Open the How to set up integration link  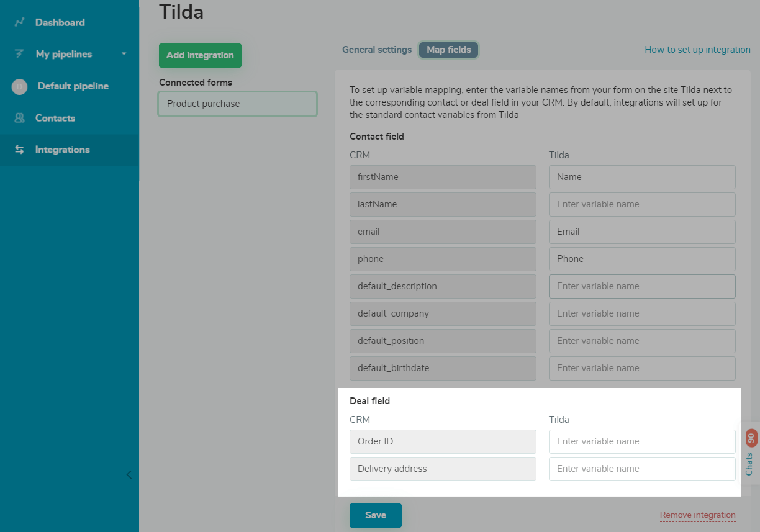pyautogui.click(x=697, y=50)
